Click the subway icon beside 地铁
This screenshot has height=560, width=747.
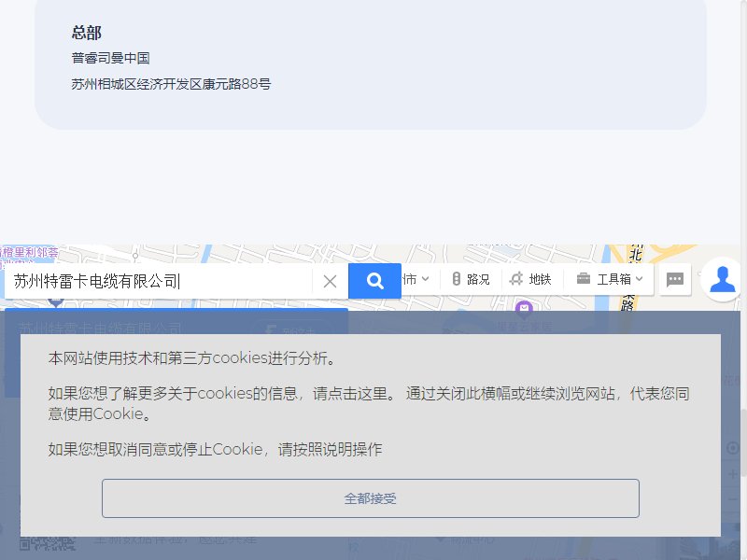pos(516,278)
